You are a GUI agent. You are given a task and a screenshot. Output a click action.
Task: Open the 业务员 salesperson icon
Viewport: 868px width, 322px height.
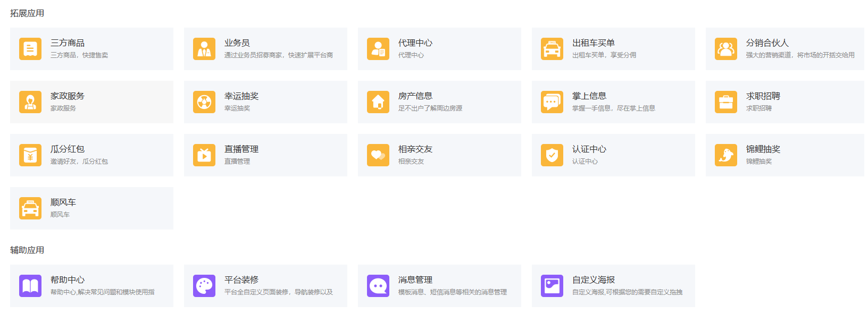click(x=204, y=49)
